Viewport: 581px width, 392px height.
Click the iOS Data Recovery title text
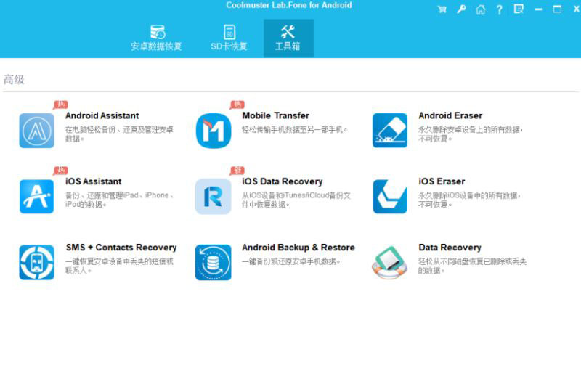[x=282, y=181]
